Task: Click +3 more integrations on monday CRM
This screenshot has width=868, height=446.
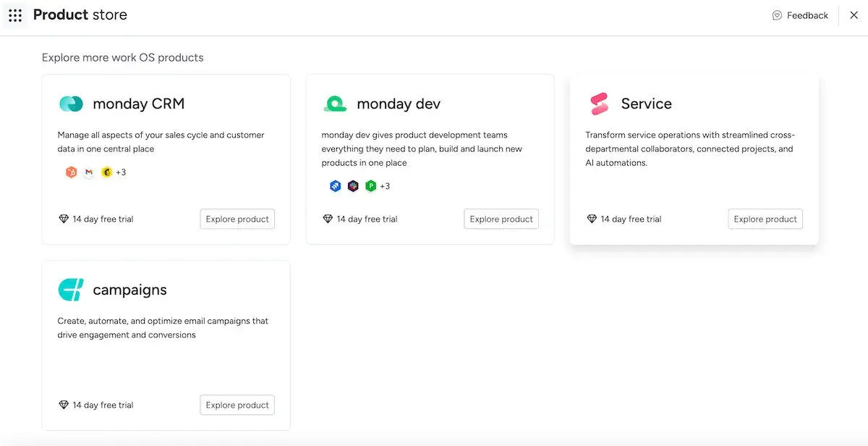Action: pyautogui.click(x=121, y=172)
